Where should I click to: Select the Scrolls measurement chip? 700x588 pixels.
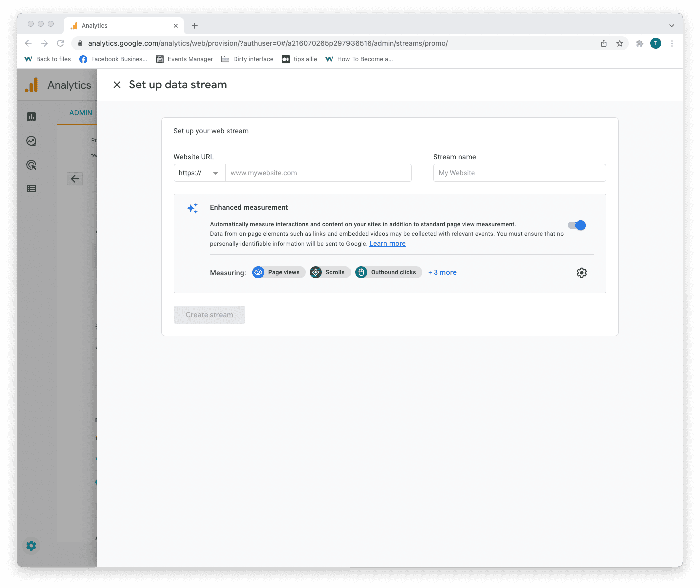pos(329,272)
